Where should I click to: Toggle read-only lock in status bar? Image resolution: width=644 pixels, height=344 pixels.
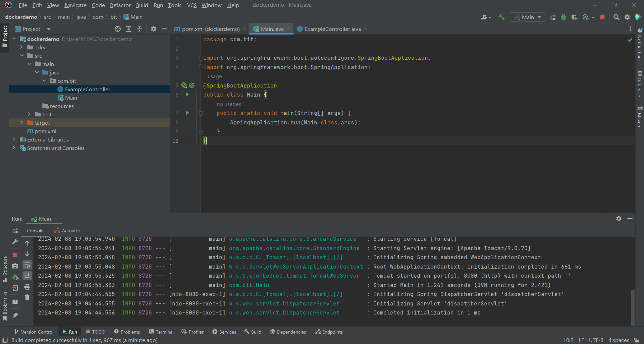(x=636, y=340)
